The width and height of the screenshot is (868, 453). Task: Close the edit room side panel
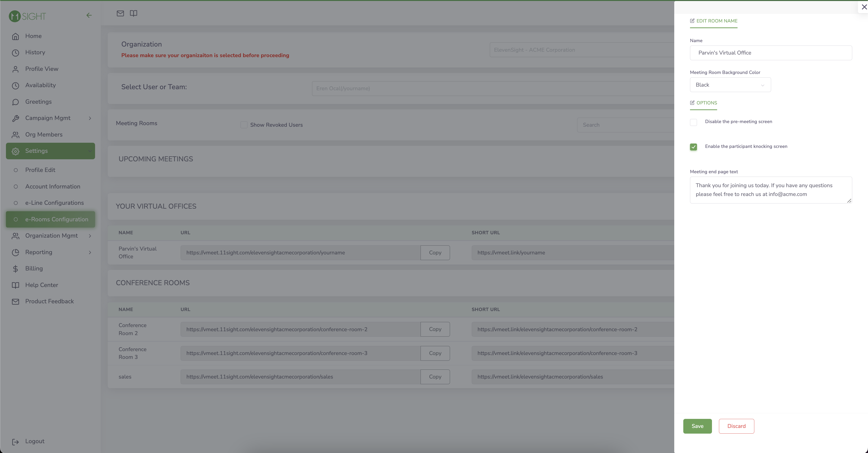pos(864,7)
